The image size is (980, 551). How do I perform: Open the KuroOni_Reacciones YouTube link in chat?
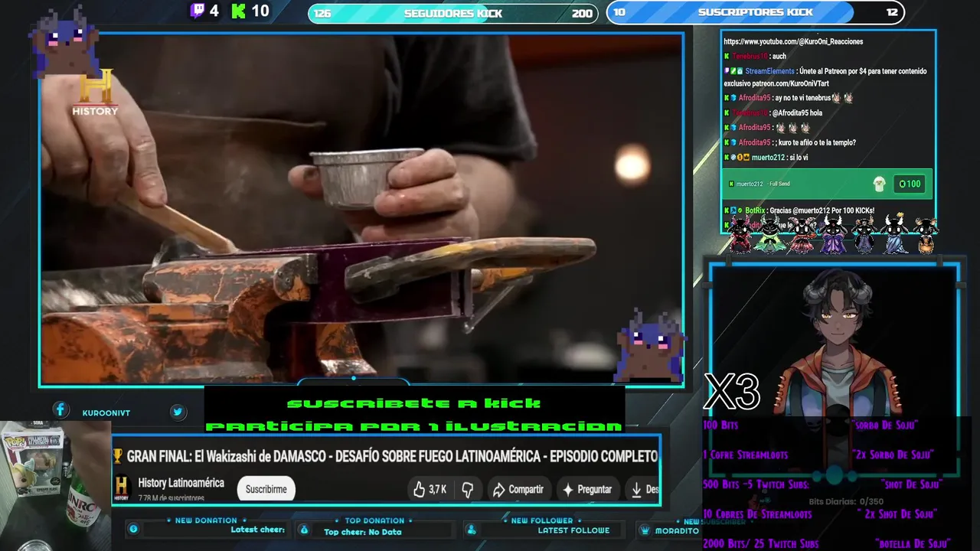793,41
